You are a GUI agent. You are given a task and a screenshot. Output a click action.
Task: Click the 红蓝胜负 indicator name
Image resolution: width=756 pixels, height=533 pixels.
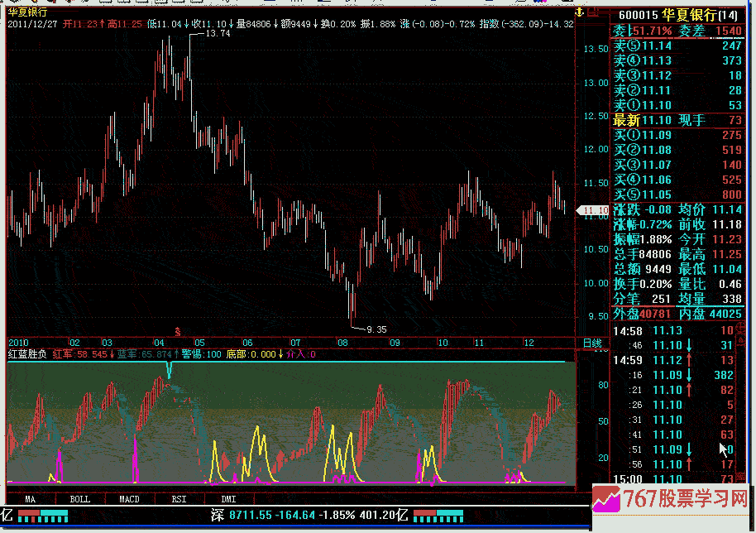coord(27,354)
